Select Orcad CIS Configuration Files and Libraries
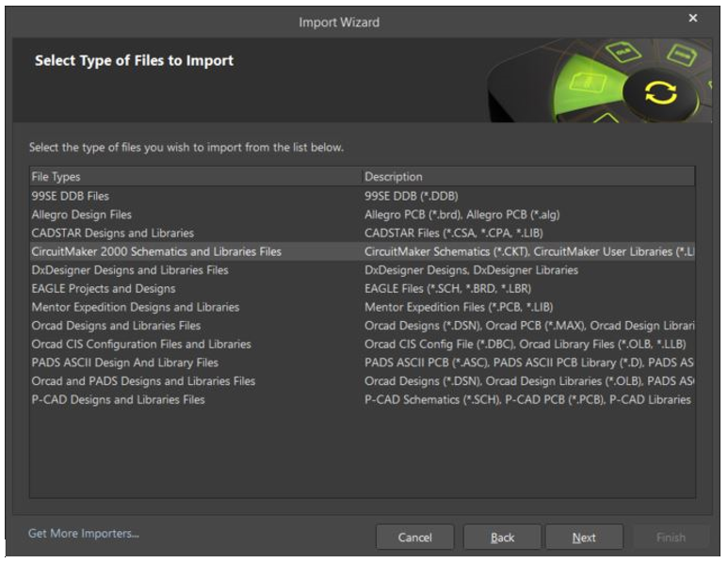The height and width of the screenshot is (563, 728). 141,344
